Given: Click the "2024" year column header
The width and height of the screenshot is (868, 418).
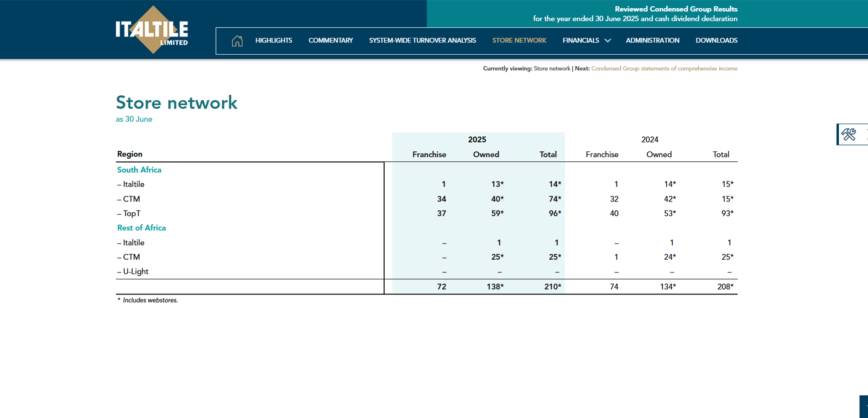Looking at the screenshot, I should 650,139.
